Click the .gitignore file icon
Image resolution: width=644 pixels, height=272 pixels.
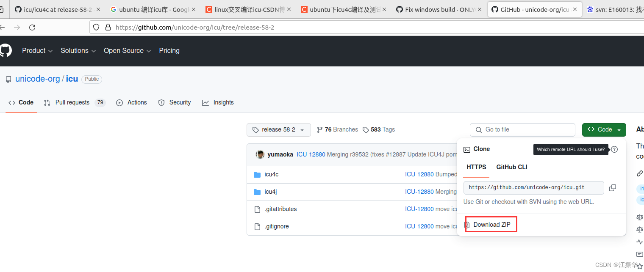click(257, 227)
